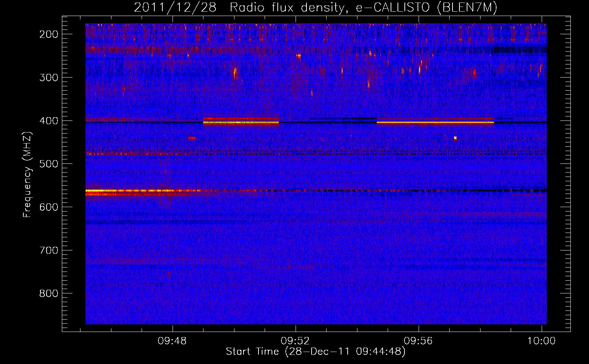Click the 09:48 time tick label
Viewport: 589px width, 364px height.
click(172, 341)
